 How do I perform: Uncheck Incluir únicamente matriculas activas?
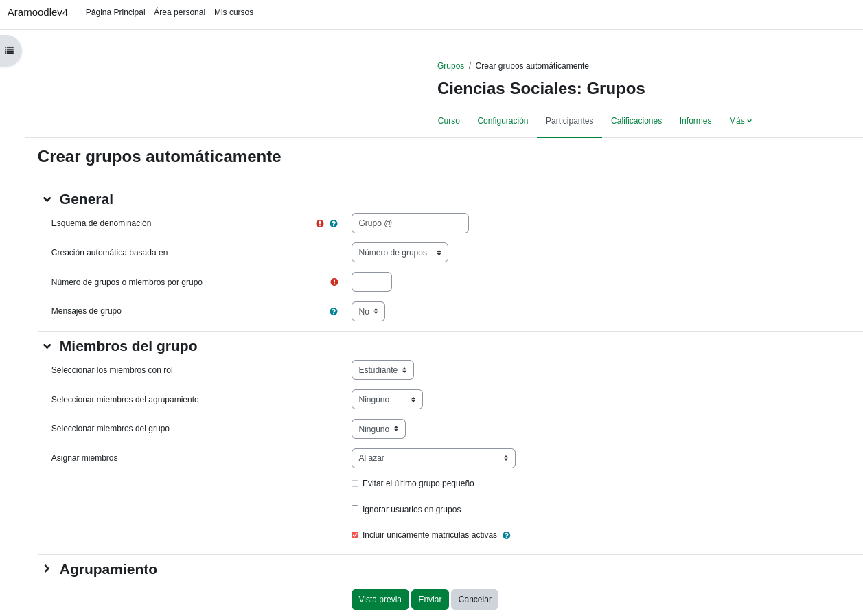tap(355, 535)
